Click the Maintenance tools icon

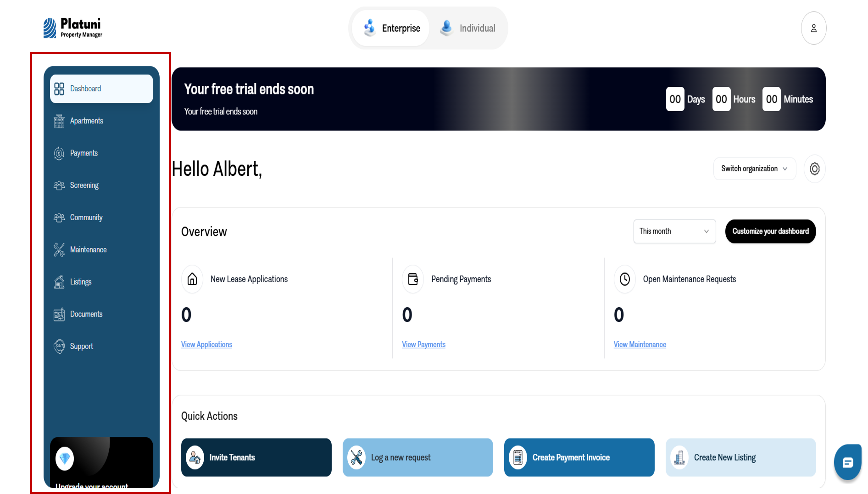click(x=59, y=250)
